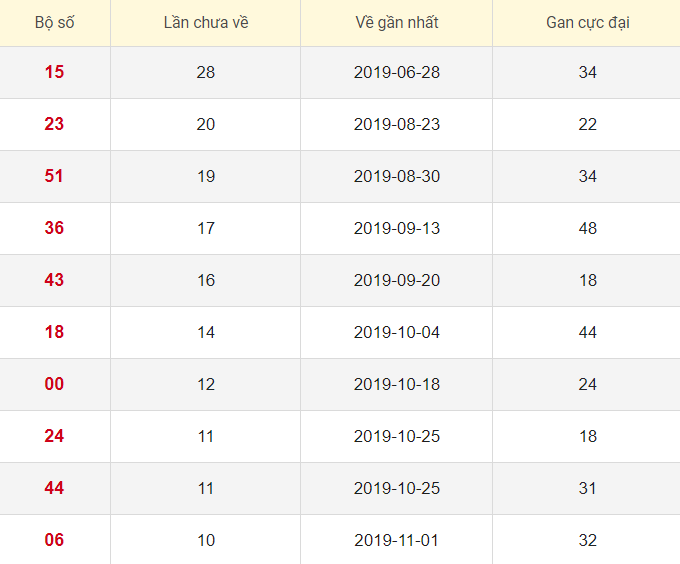
Task: Click the date 2019-06-28
Action: click(x=396, y=72)
